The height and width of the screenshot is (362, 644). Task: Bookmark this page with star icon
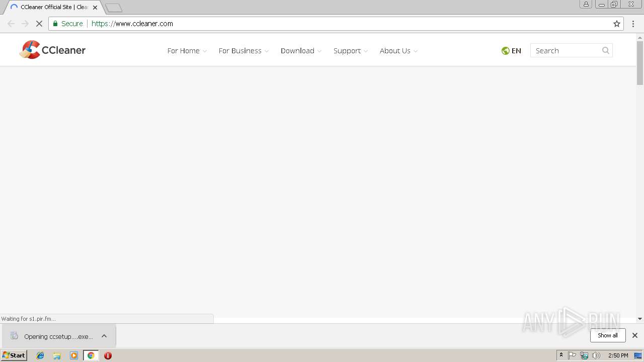pos(617,24)
